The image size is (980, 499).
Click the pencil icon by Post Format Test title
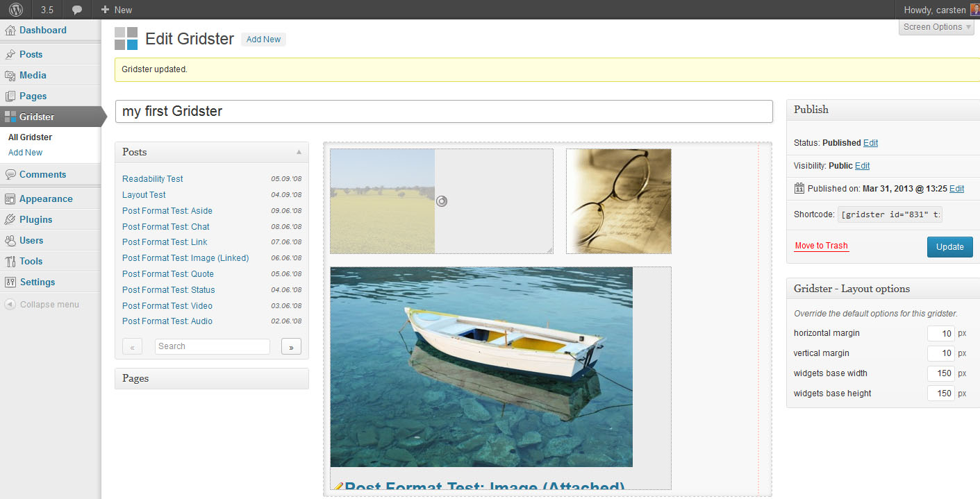[x=338, y=487]
